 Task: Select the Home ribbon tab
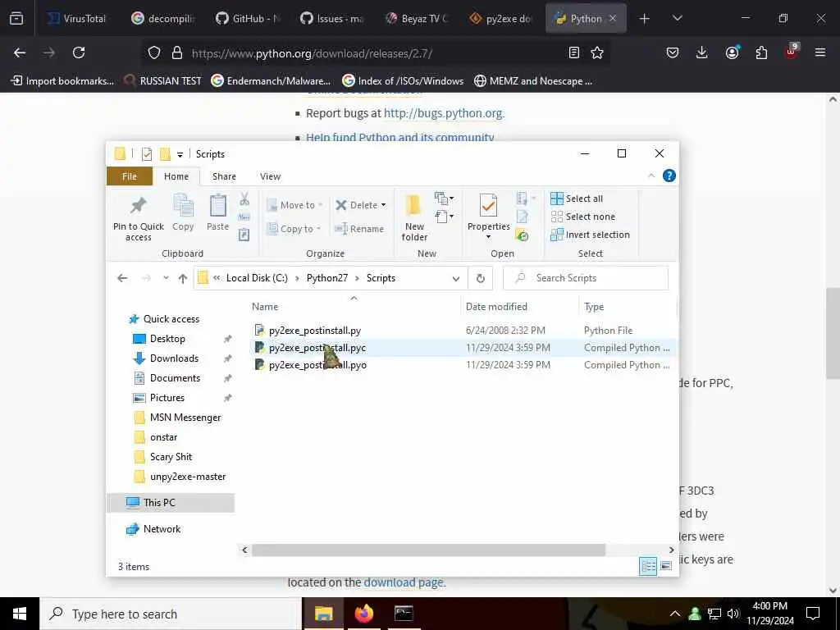pyautogui.click(x=176, y=176)
